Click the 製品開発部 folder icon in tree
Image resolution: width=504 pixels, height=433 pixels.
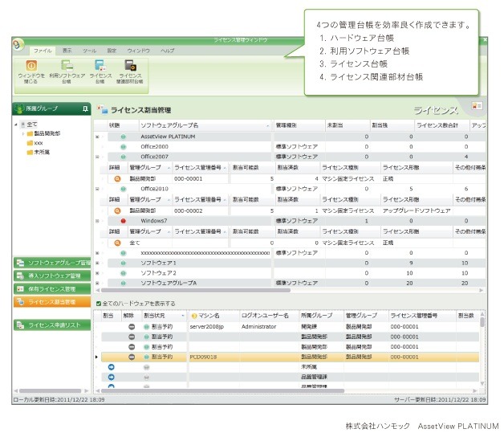pos(30,133)
